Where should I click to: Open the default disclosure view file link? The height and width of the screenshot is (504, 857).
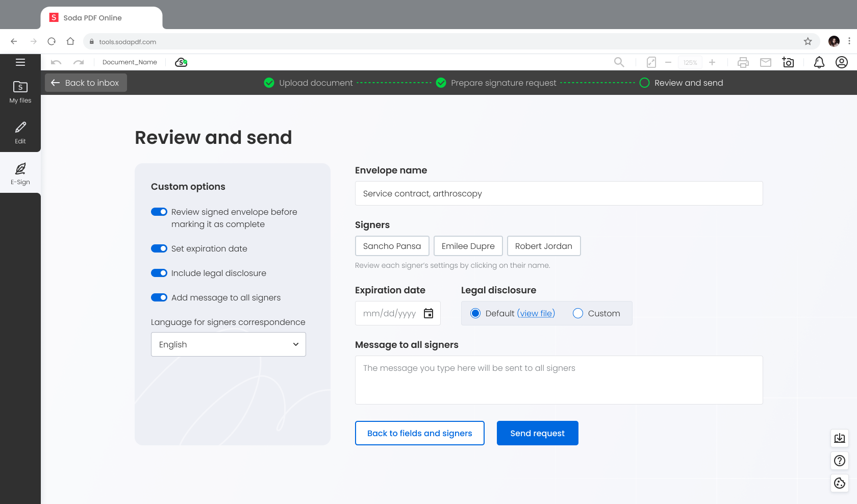pyautogui.click(x=536, y=313)
